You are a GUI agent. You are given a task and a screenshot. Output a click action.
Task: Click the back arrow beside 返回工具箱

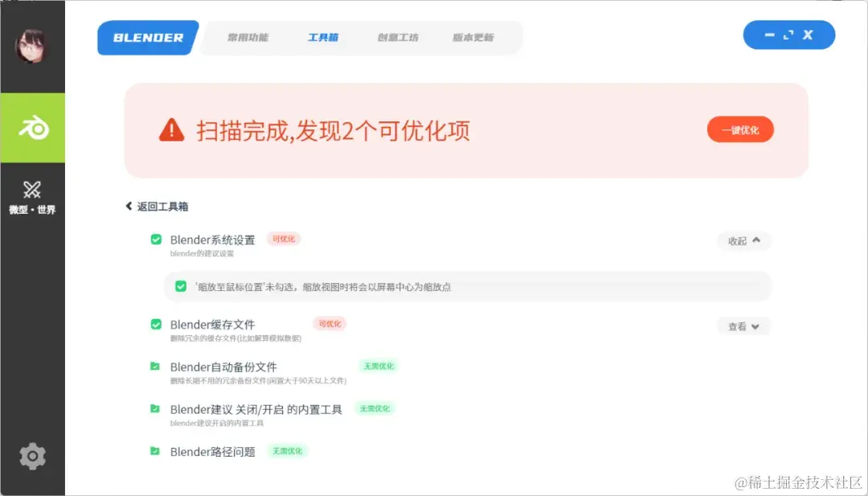click(x=129, y=206)
